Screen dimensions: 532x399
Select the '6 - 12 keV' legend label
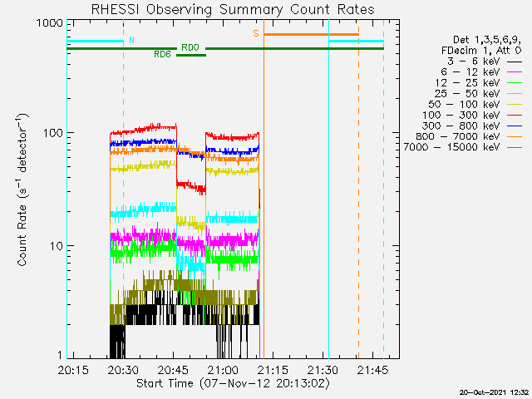(470, 72)
